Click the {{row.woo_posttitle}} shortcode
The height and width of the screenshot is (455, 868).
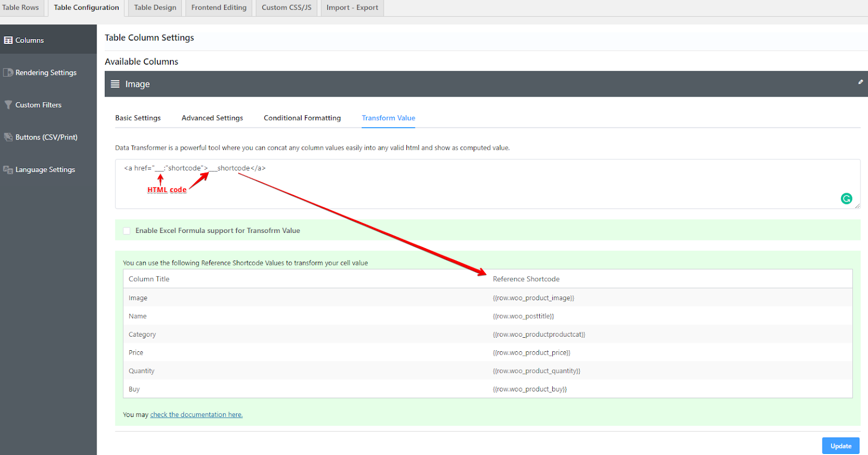click(x=524, y=316)
